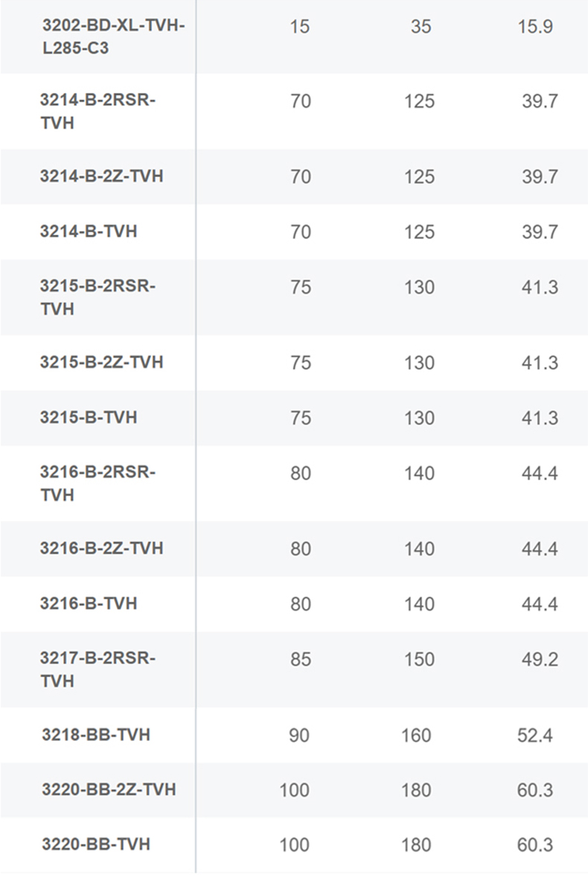
Task: Open the 3220-BB-2Z-TVH bearing link
Action: tap(109, 789)
